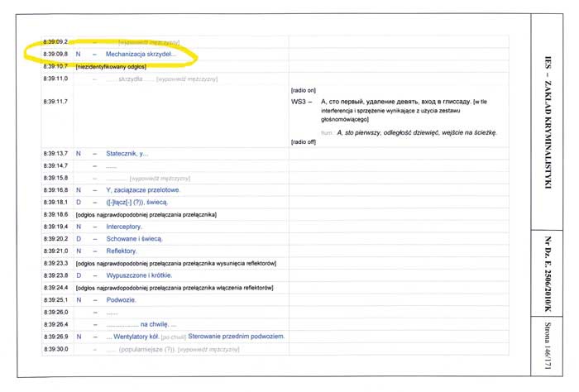Click the "Schowane i świecą." response

click(134, 239)
